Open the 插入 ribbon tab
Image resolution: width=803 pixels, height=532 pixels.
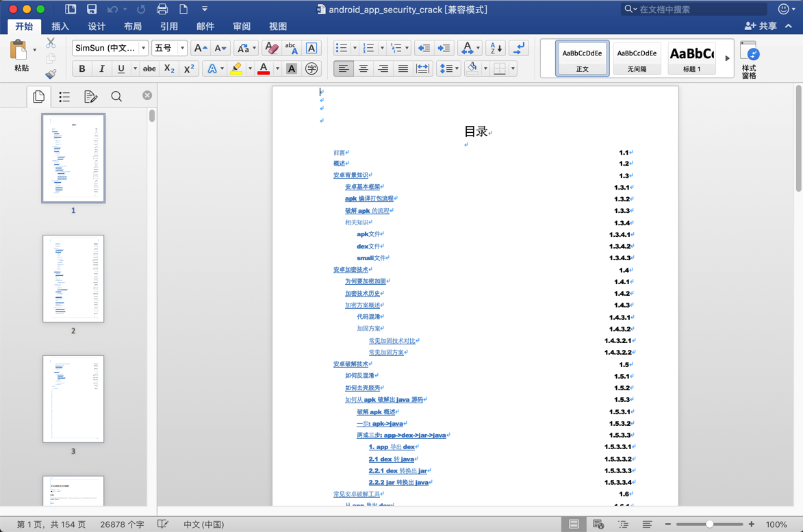[60, 26]
